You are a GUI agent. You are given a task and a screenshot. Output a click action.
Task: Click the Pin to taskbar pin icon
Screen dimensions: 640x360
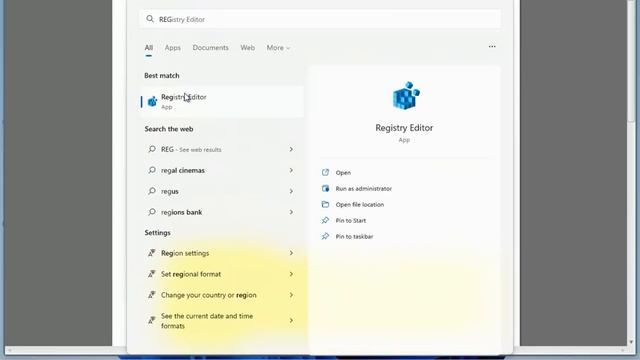pyautogui.click(x=325, y=236)
